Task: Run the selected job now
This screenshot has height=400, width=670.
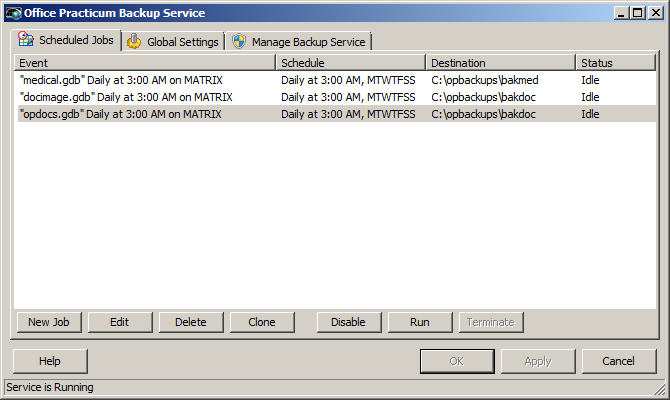Action: coord(420,322)
